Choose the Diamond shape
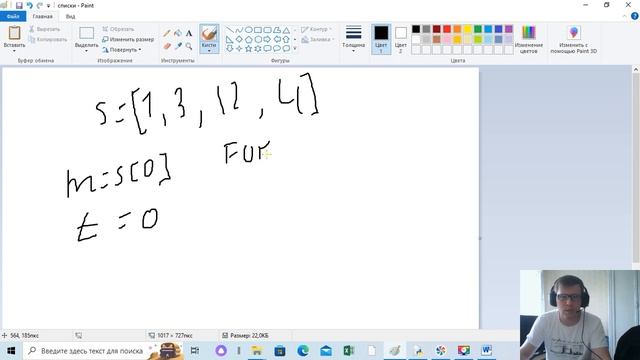 coord(239,40)
